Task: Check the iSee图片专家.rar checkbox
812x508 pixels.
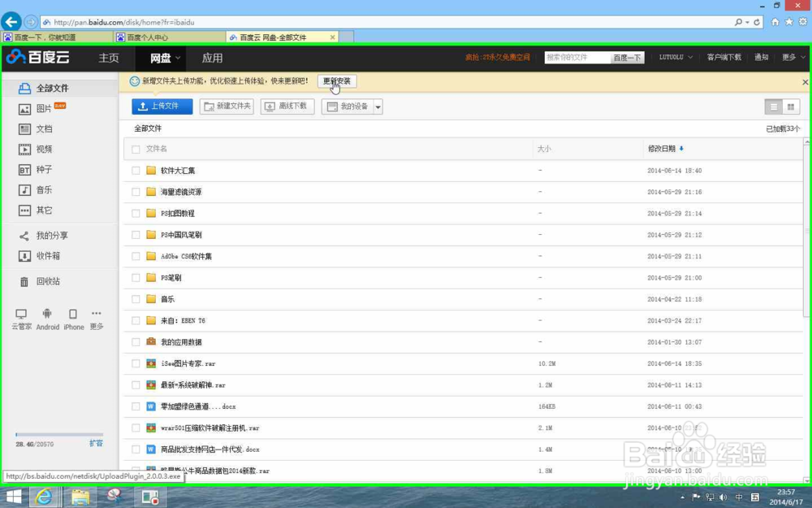Action: coord(136,363)
